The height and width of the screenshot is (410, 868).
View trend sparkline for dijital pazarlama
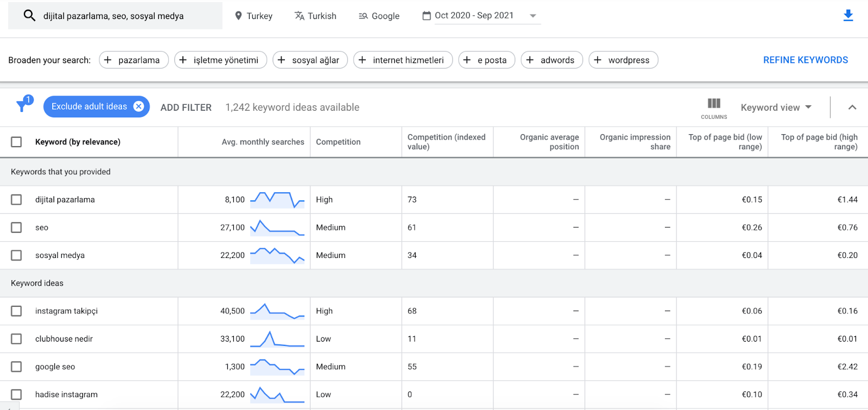(x=277, y=200)
